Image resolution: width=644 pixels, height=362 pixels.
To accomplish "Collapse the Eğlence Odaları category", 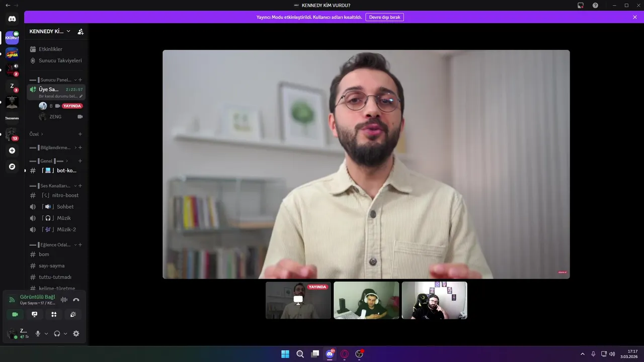I will [75, 245].
